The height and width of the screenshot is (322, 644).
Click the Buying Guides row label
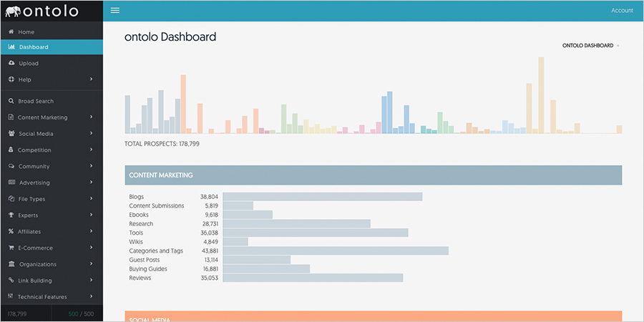pos(148,269)
